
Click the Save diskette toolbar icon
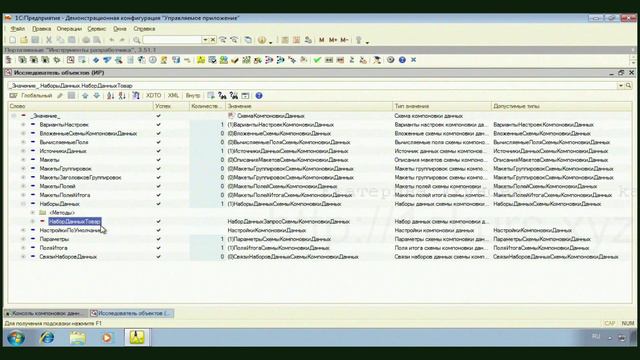tap(36, 40)
